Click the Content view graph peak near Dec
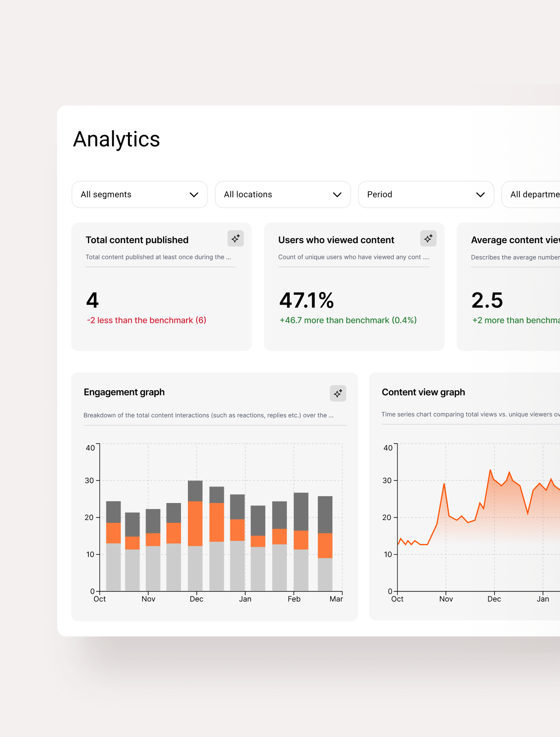 (x=490, y=470)
